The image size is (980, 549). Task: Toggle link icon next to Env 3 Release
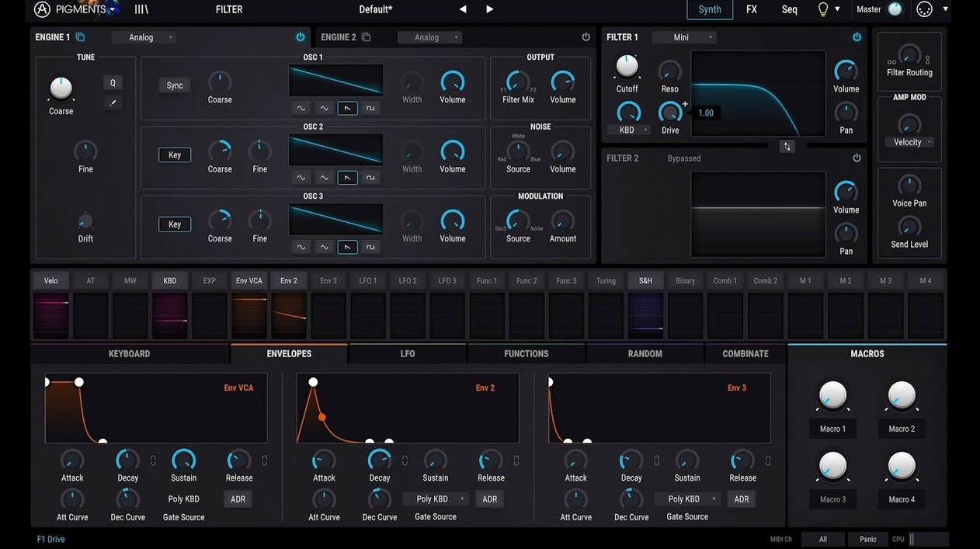768,460
